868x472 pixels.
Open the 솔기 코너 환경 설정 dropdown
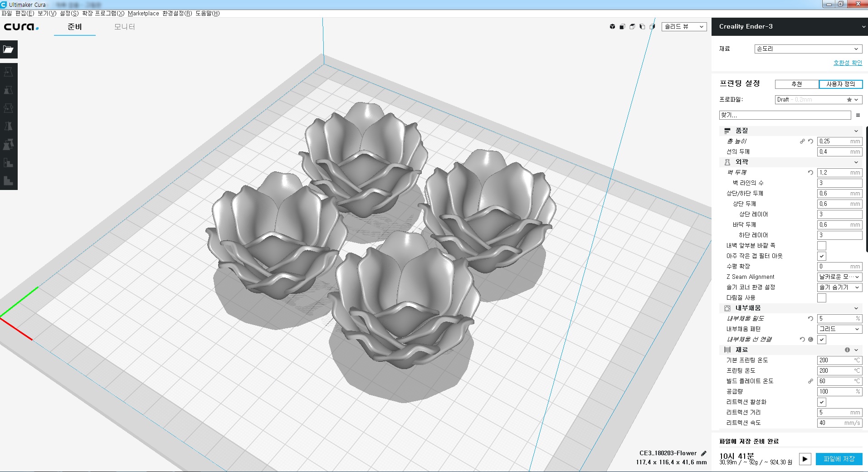coord(839,287)
